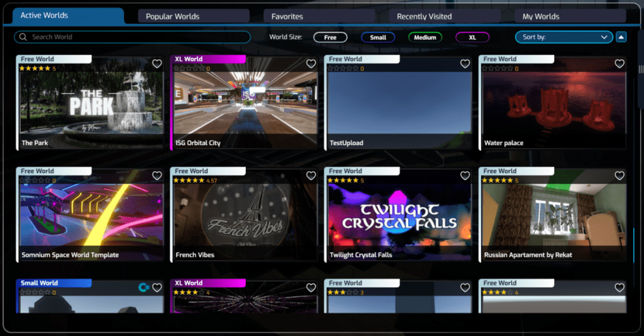644x336 pixels.
Task: Toggle the Small world size filter
Action: (x=378, y=37)
